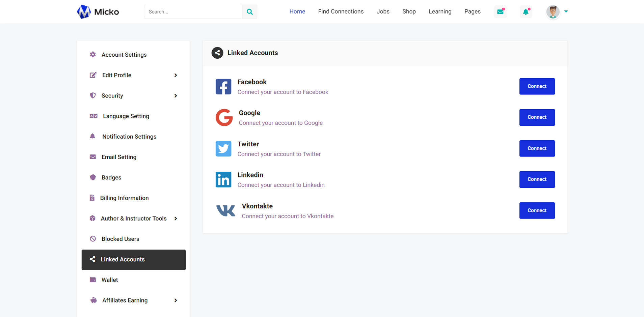Click the Micko logo
This screenshot has height=317, width=644.
(98, 12)
